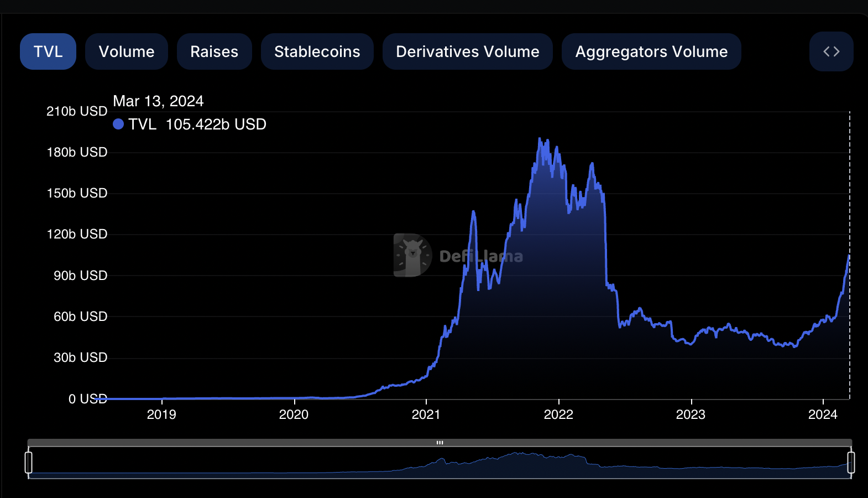
Task: Switch to Derivatives Volume tab
Action: [468, 51]
